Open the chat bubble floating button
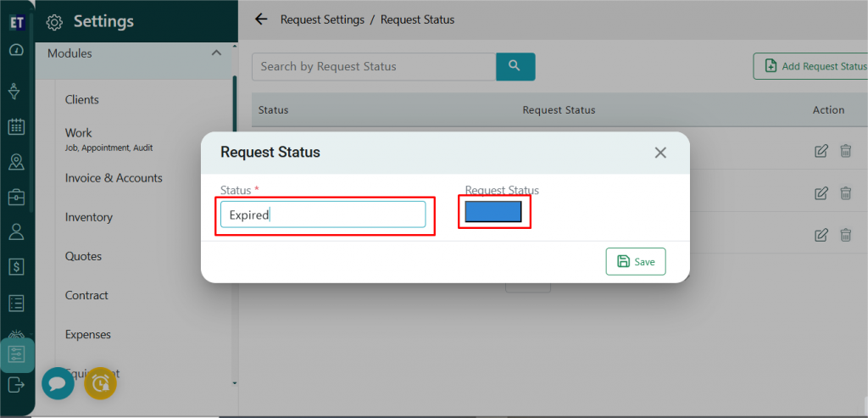868x418 pixels. tap(58, 383)
